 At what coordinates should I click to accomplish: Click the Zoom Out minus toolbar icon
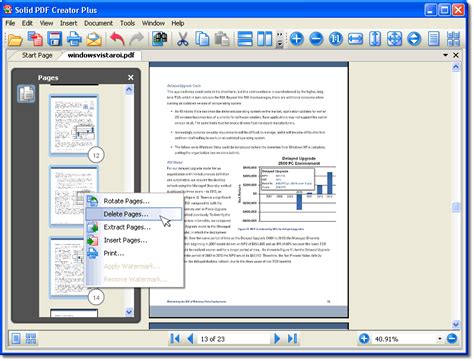point(316,39)
